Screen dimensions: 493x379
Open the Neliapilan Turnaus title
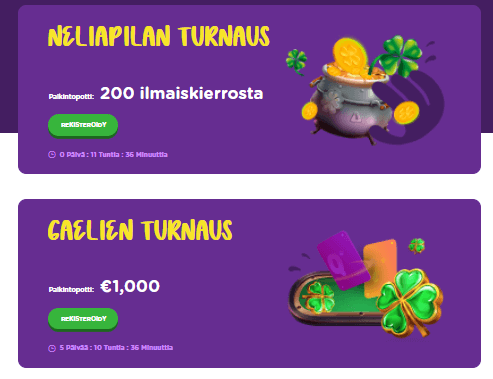159,36
